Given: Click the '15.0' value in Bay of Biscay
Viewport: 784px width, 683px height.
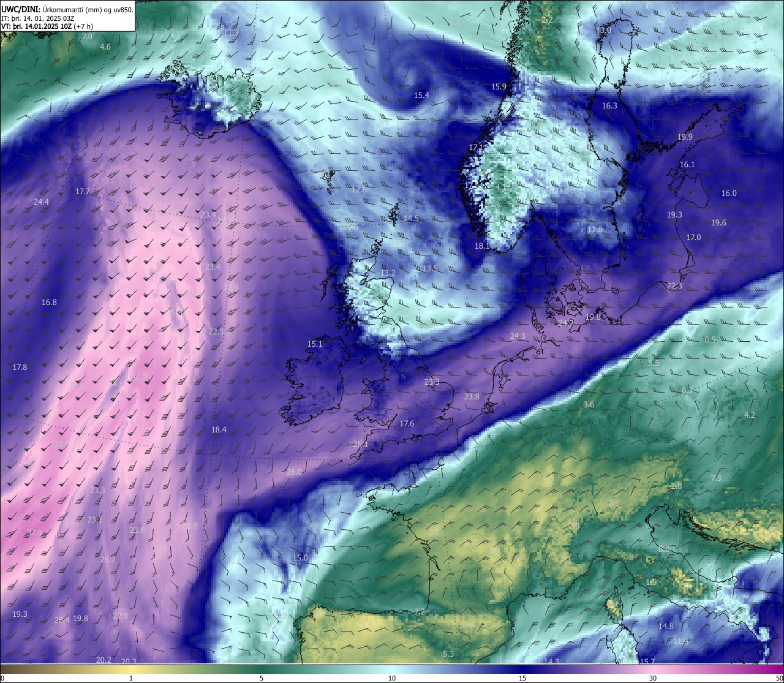Looking at the screenshot, I should click(x=300, y=558).
